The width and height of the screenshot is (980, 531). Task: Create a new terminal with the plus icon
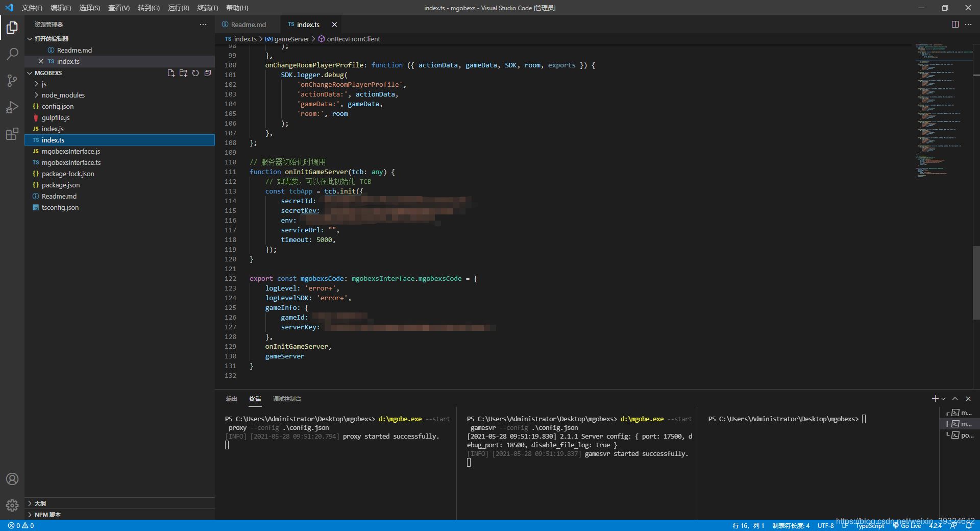[x=935, y=399]
